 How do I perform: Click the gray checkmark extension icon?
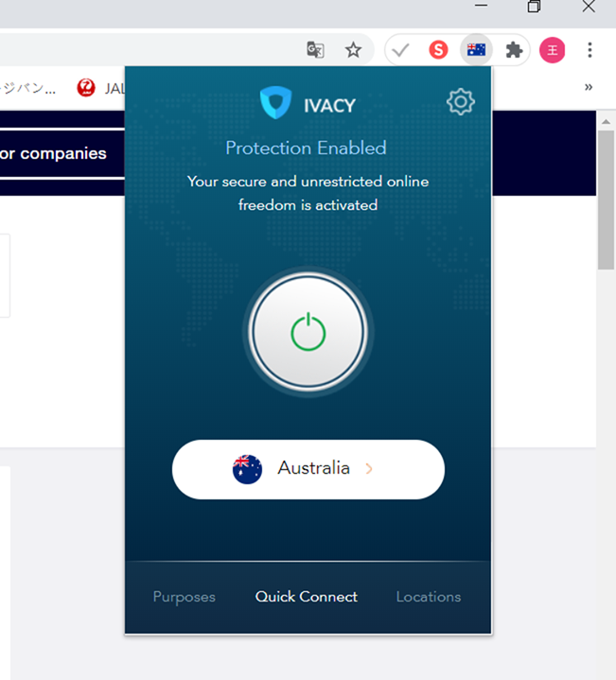pyautogui.click(x=401, y=50)
